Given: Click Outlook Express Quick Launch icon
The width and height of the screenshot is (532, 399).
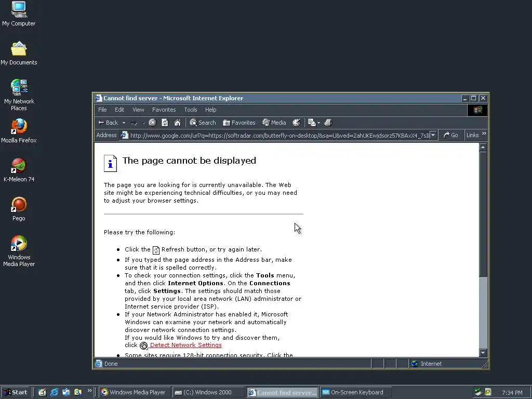Looking at the screenshot, I should pos(66,392).
